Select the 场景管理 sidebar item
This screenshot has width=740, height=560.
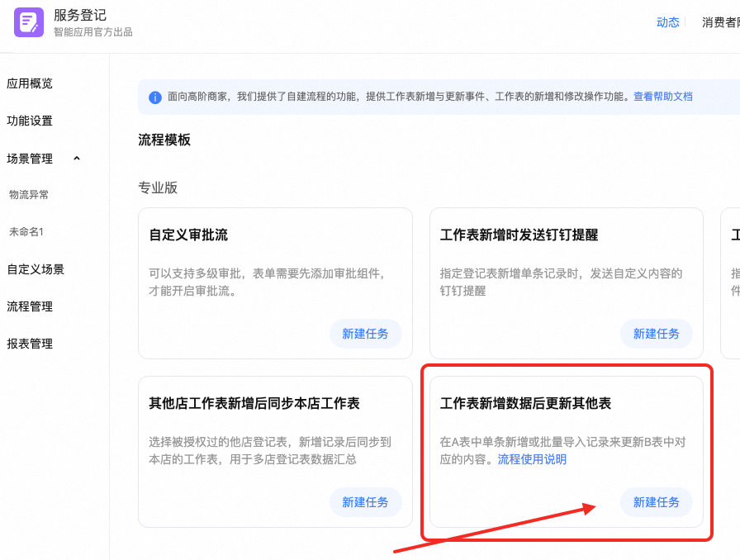pos(30,159)
